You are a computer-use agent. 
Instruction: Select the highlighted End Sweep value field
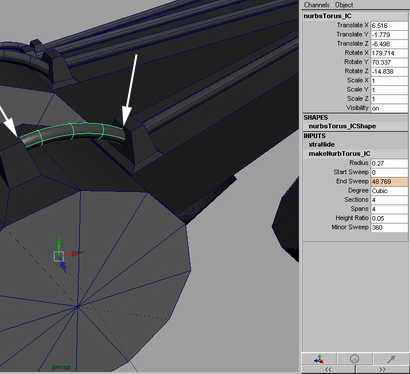coord(389,182)
